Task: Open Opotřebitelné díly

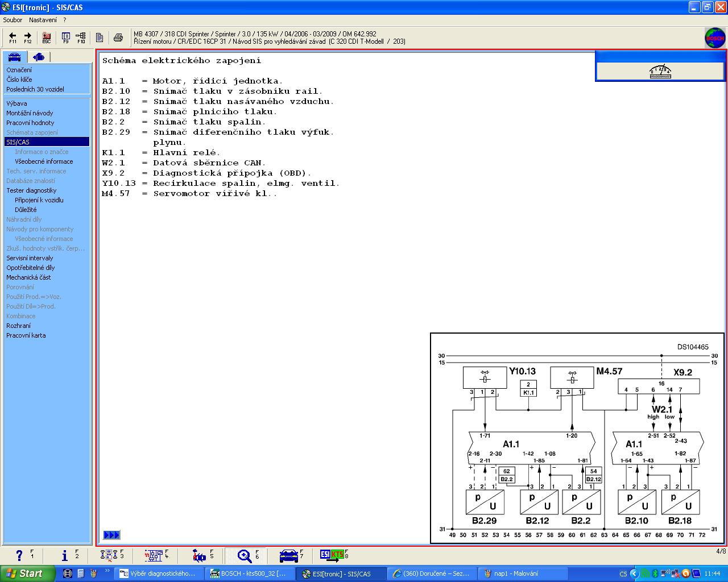Action: [31, 268]
